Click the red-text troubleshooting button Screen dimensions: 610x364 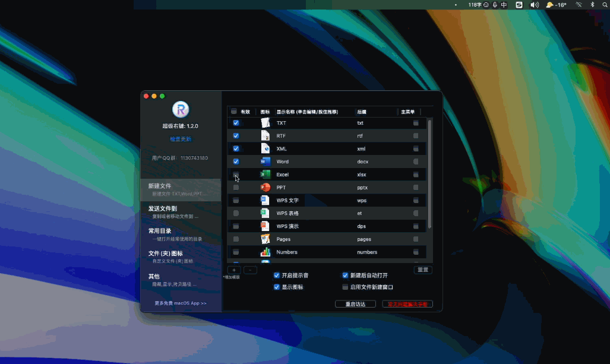click(407, 304)
